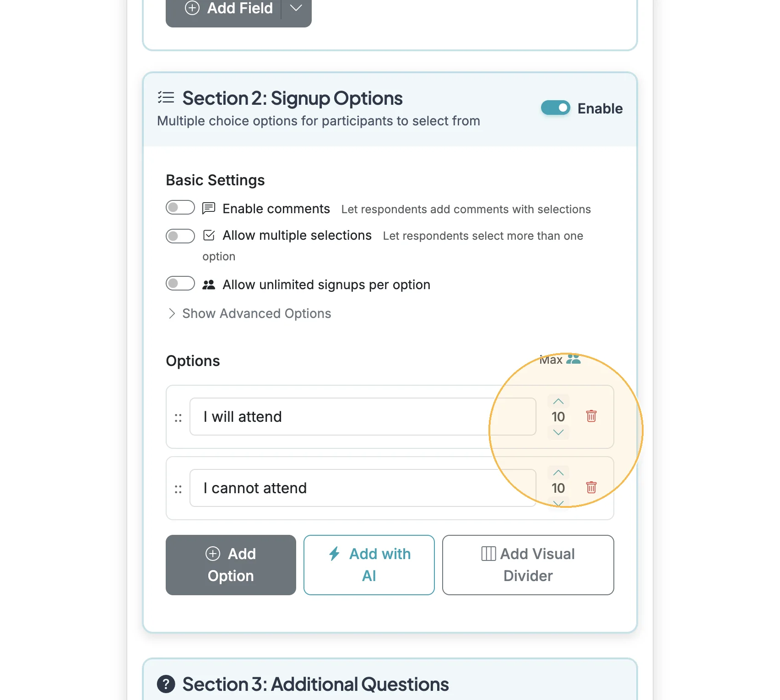Toggle Allow unlimited signups per option
The height and width of the screenshot is (700, 780).
[180, 283]
